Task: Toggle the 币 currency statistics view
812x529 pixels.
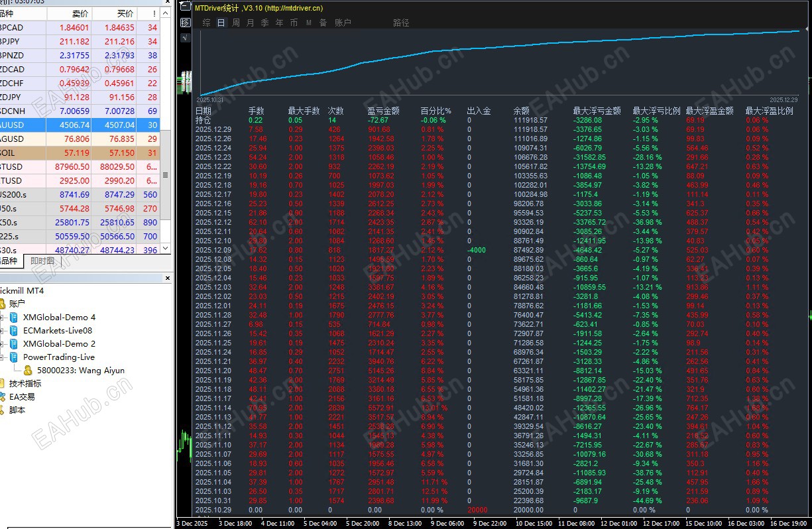Action: tap(294, 23)
